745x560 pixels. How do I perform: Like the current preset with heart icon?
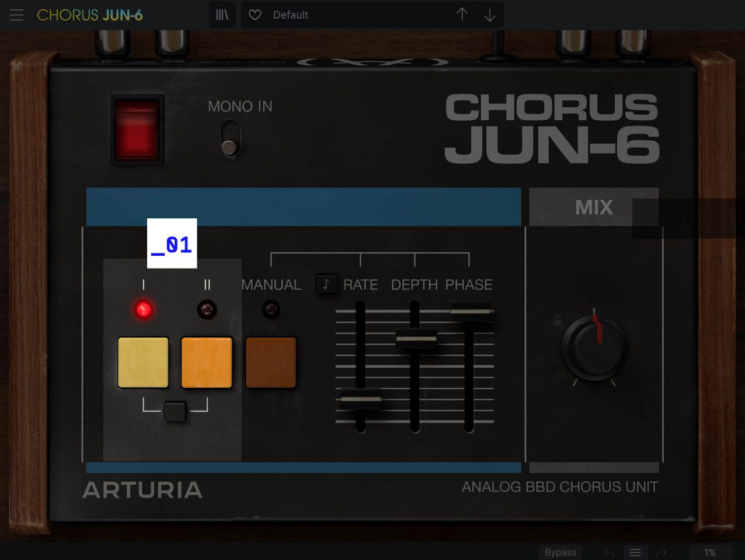point(255,15)
